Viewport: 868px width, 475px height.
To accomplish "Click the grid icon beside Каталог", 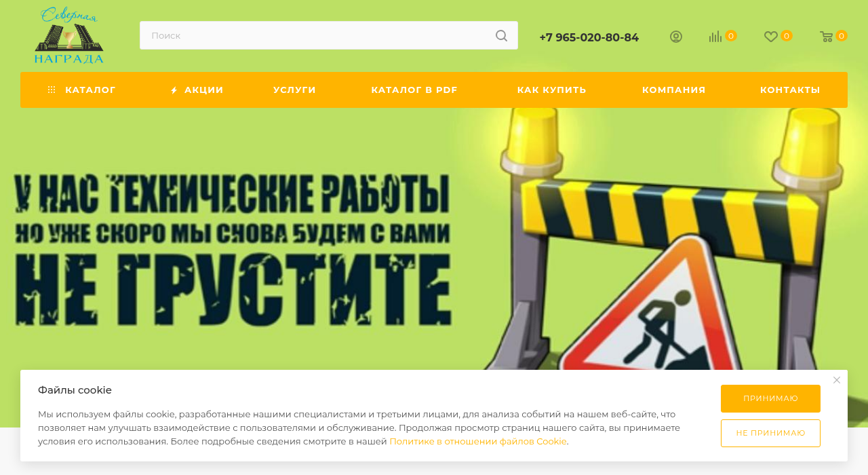I will point(52,90).
